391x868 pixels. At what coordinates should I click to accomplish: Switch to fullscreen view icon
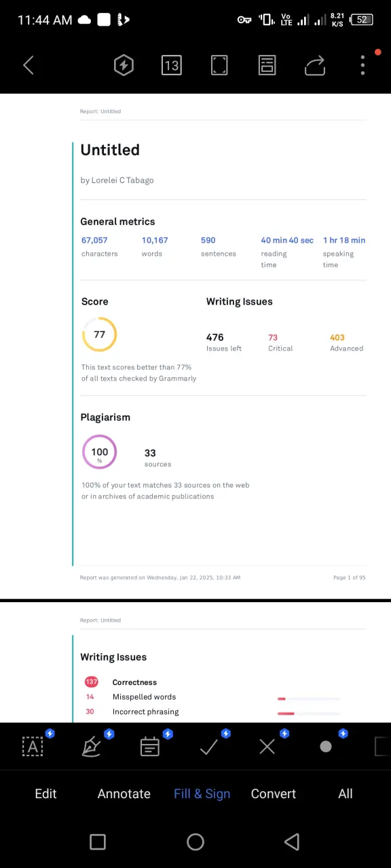coord(219,65)
